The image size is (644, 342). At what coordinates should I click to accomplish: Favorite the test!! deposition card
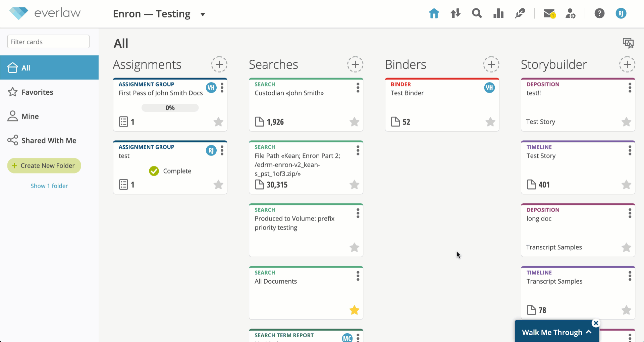(626, 121)
